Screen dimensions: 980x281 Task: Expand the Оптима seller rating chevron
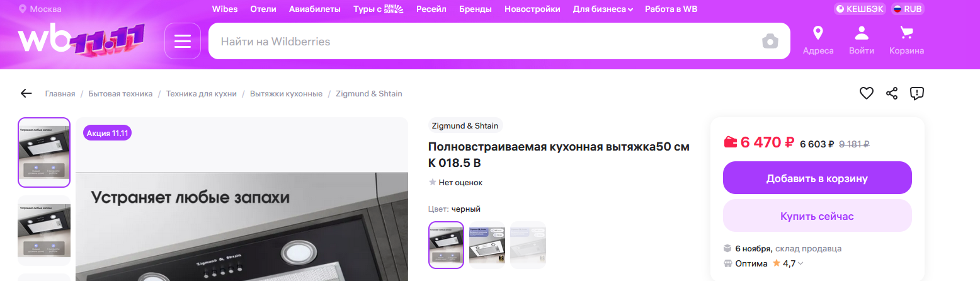point(801,264)
